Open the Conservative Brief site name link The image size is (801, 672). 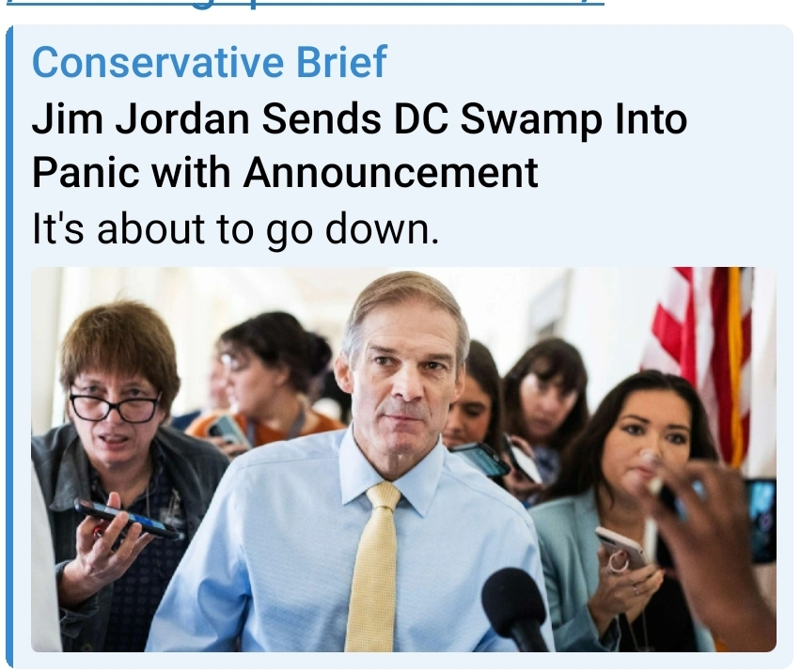tap(210, 62)
